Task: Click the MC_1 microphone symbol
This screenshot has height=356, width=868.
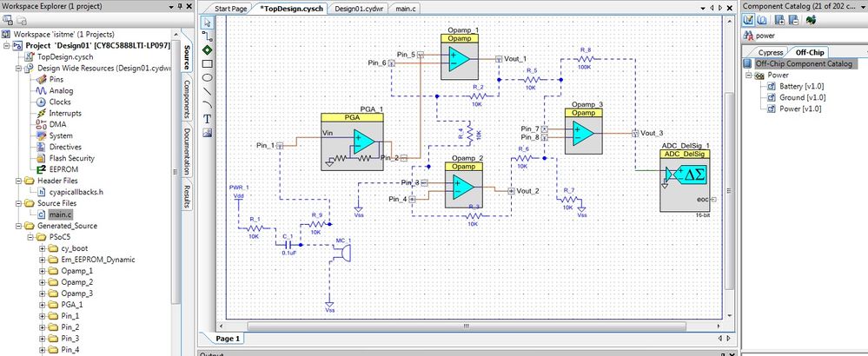Action: (x=344, y=253)
